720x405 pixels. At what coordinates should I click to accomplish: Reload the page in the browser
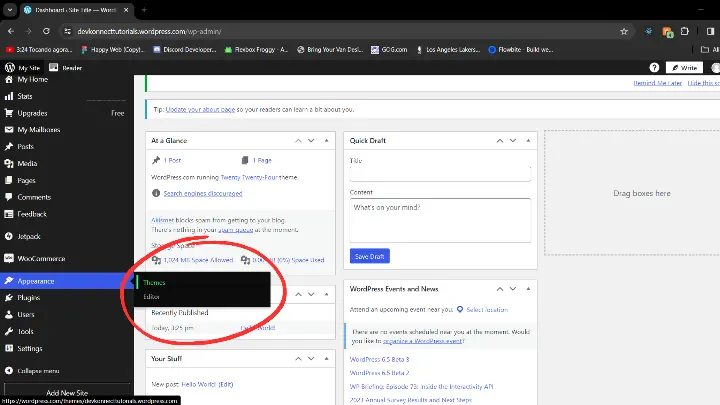pyautogui.click(x=46, y=31)
